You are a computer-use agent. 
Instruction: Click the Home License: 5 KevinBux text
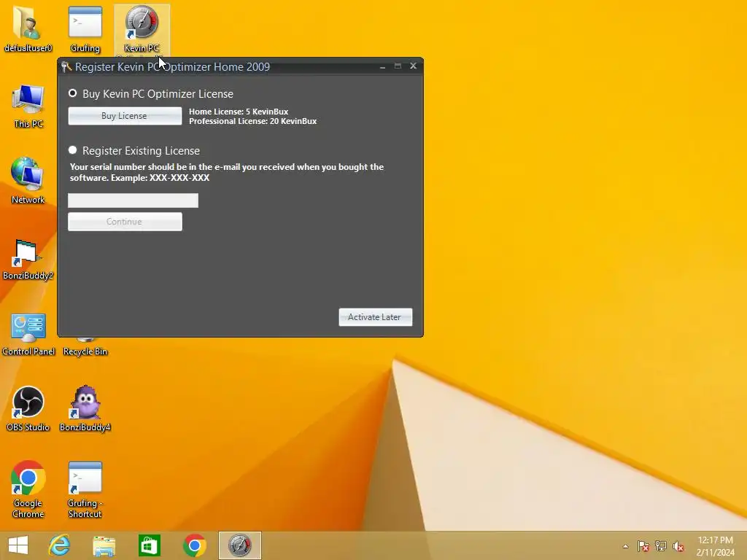click(x=239, y=112)
